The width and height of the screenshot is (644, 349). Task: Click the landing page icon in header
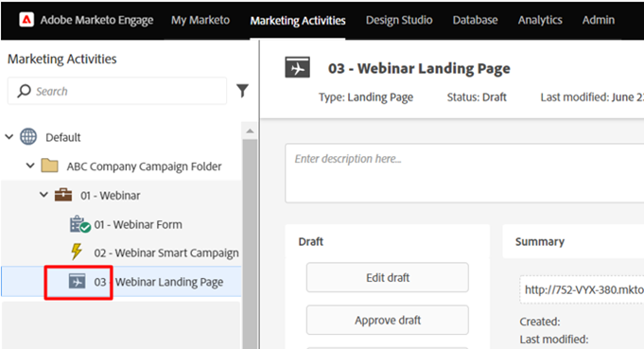point(297,68)
